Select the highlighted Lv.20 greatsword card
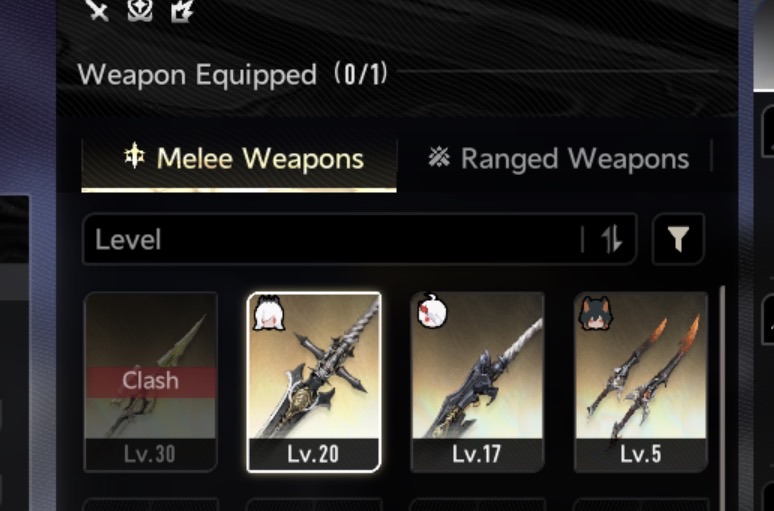Image resolution: width=774 pixels, height=511 pixels. click(x=314, y=382)
